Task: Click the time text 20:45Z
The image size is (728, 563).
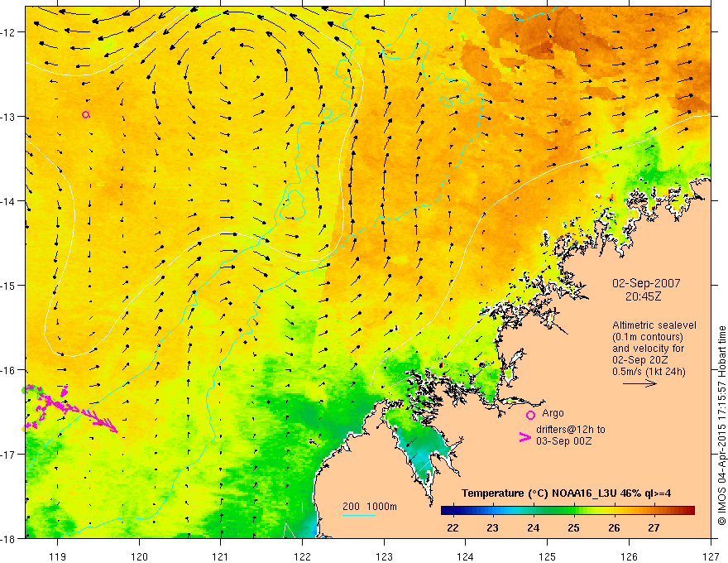Action: (643, 296)
